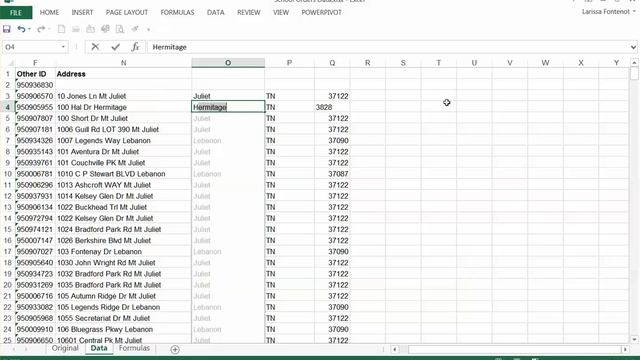Select column O header
The height and width of the screenshot is (360, 640).
pos(228,63)
